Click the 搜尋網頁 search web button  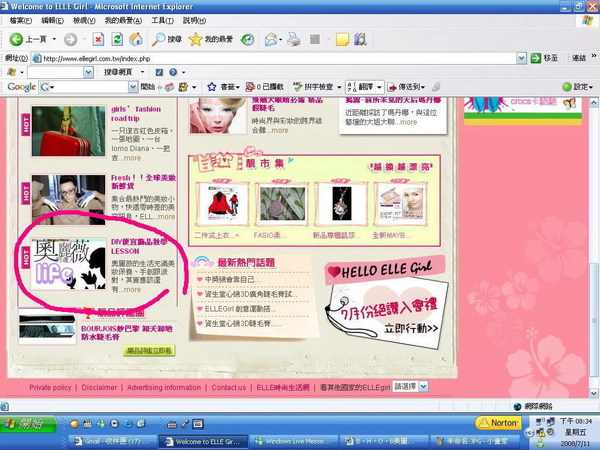coord(119,72)
